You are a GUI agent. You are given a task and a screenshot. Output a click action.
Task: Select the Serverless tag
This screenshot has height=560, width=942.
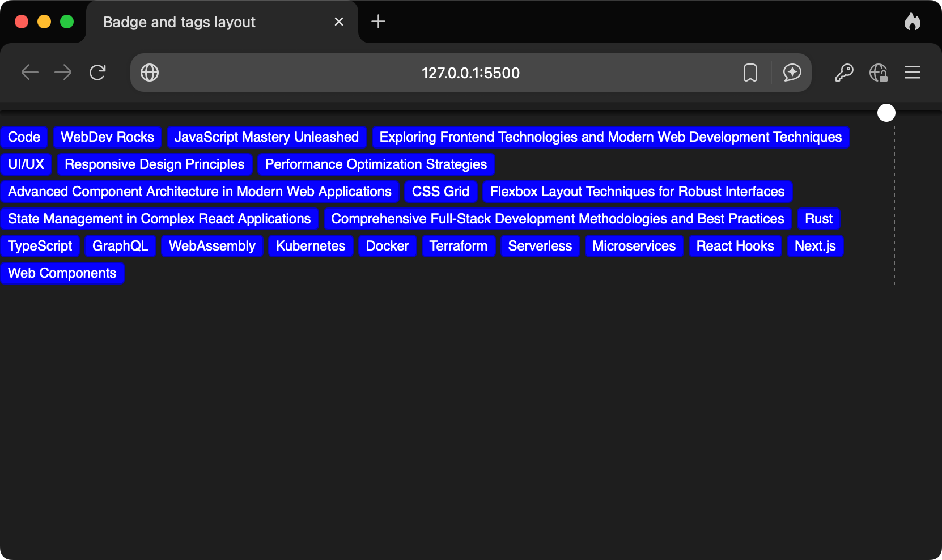(540, 246)
